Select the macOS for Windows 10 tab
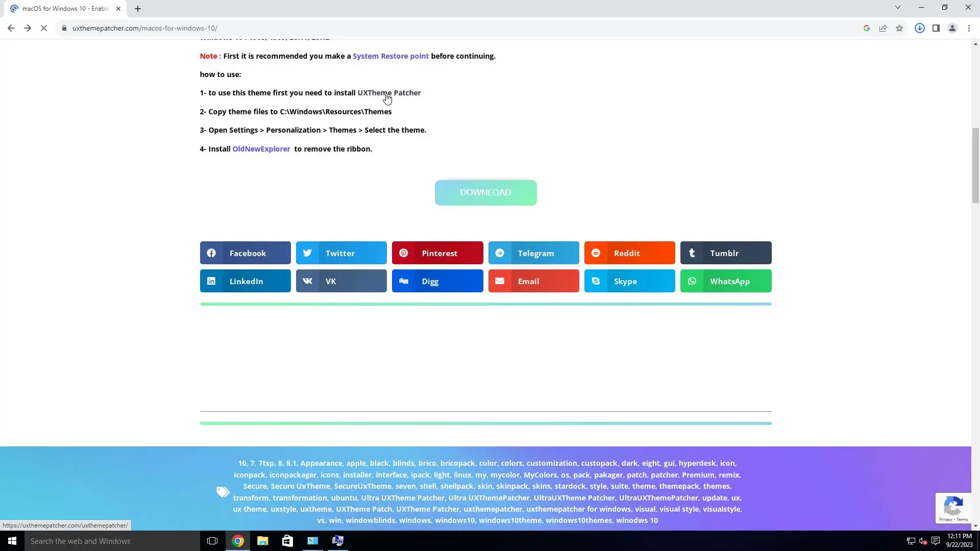This screenshot has width=980, height=551. click(x=65, y=9)
